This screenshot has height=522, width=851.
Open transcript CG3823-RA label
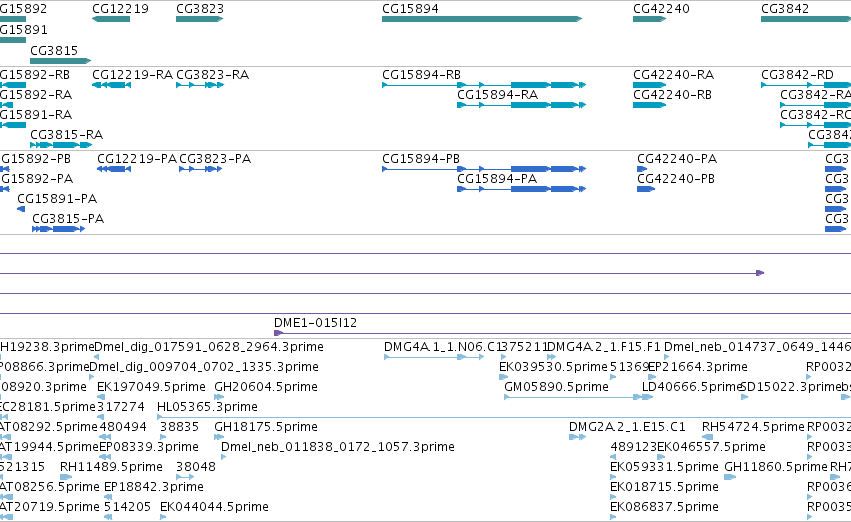click(x=213, y=75)
